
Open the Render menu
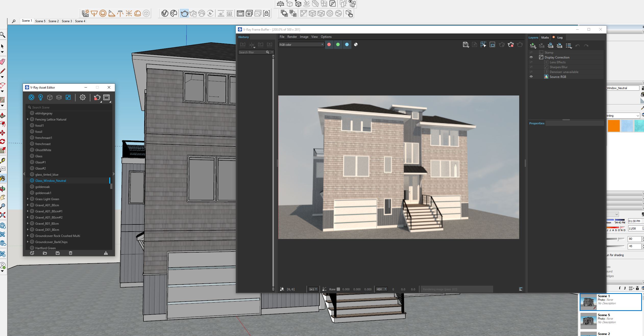tap(292, 37)
